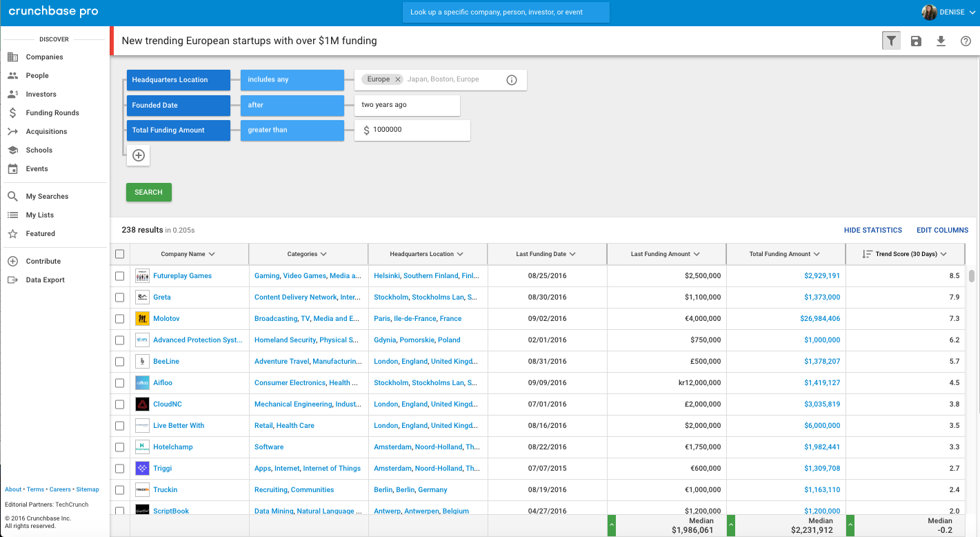Click the Molotov company logo
The height and width of the screenshot is (537, 980).
(x=142, y=319)
